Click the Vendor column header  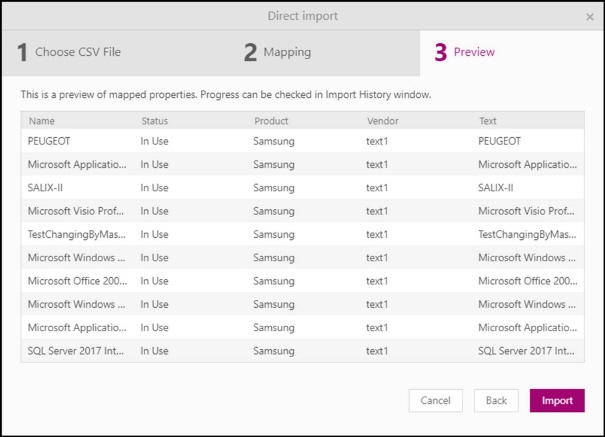pyautogui.click(x=383, y=121)
